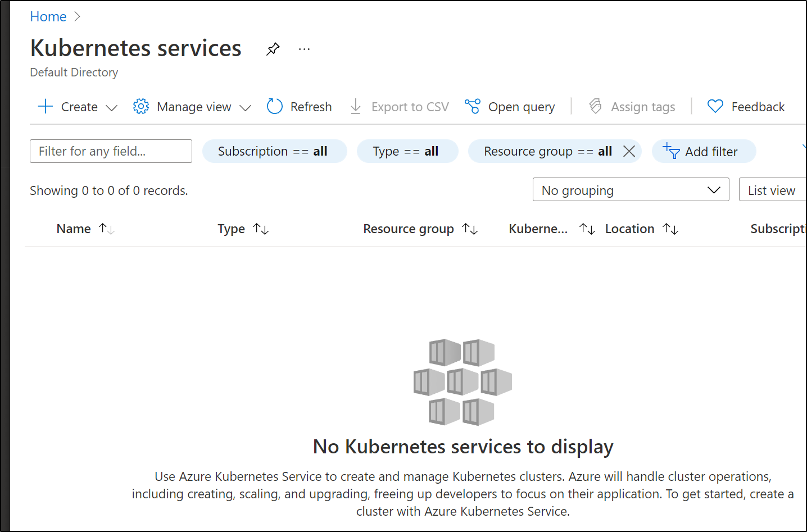Pin Kubernetes services to dashboard
Image resolution: width=807 pixels, height=532 pixels.
click(273, 49)
